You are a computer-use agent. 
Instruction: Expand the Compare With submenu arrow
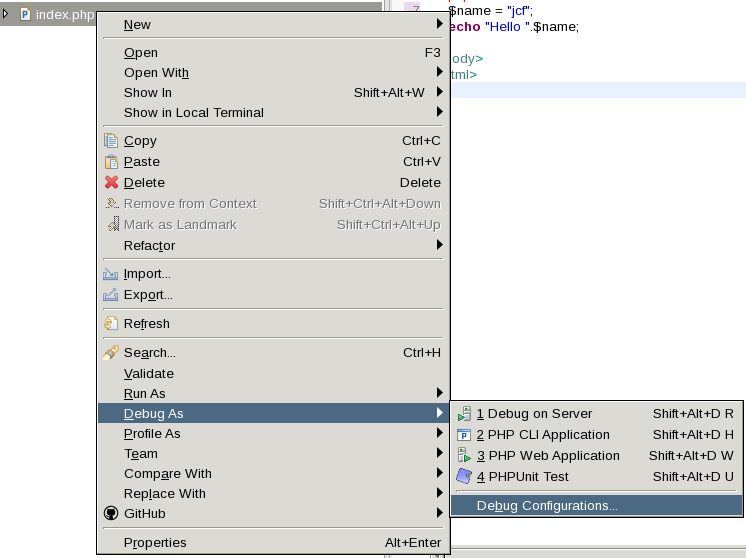click(439, 474)
